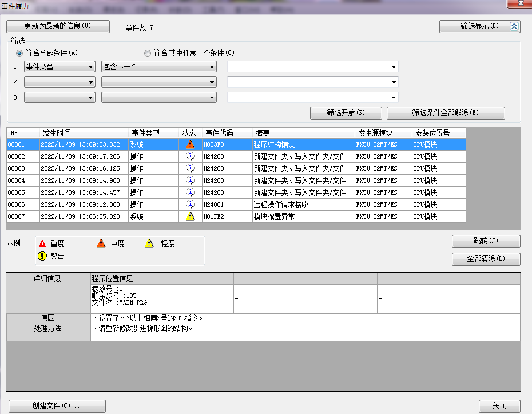Select the 符合全部条件 radio button
The height and width of the screenshot is (414, 532).
(20, 53)
